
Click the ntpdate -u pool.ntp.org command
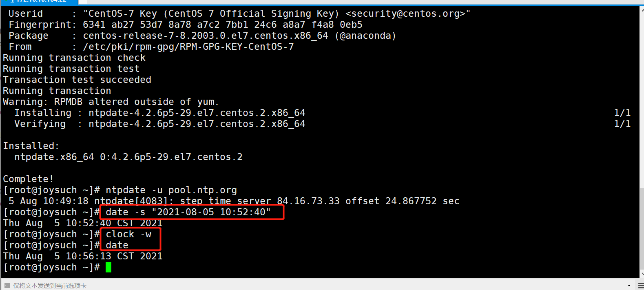171,190
